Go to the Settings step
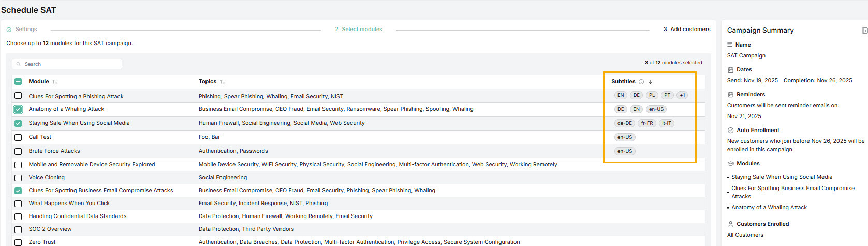 (x=25, y=30)
